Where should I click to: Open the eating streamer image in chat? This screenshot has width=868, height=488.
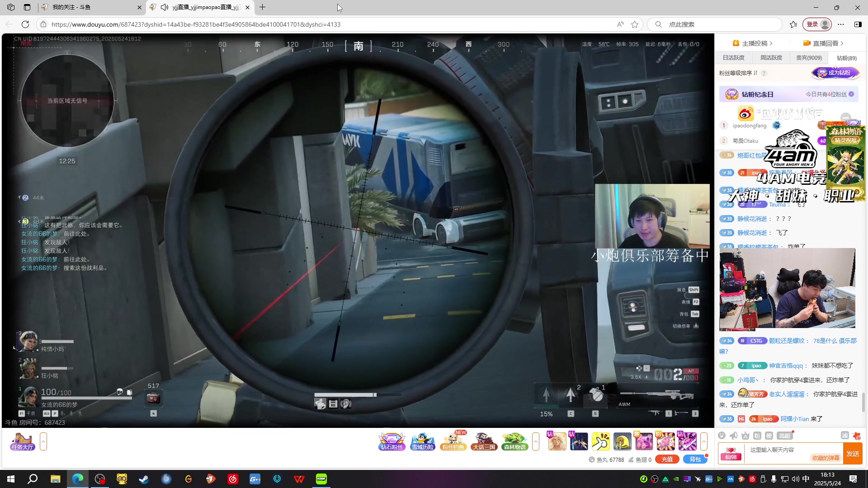coord(787,289)
